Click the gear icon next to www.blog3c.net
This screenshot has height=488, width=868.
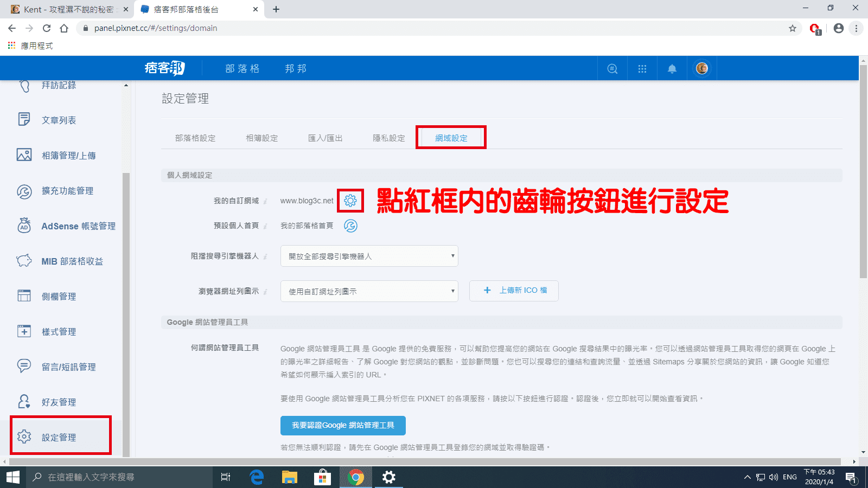click(x=351, y=200)
